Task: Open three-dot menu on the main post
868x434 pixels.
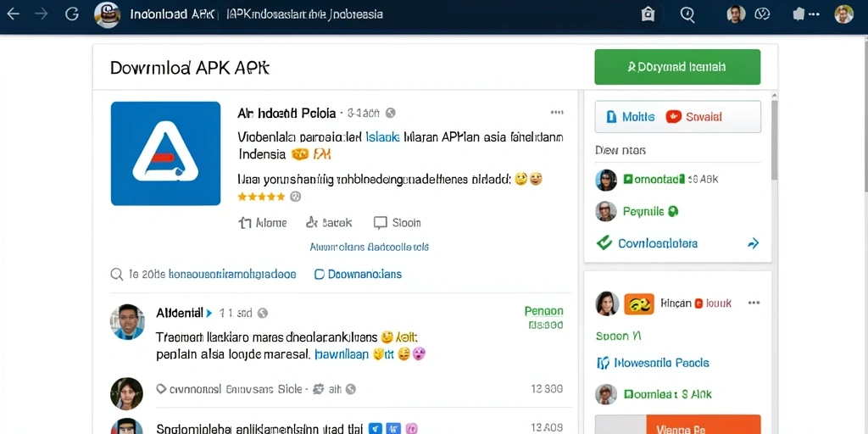Action: click(557, 113)
